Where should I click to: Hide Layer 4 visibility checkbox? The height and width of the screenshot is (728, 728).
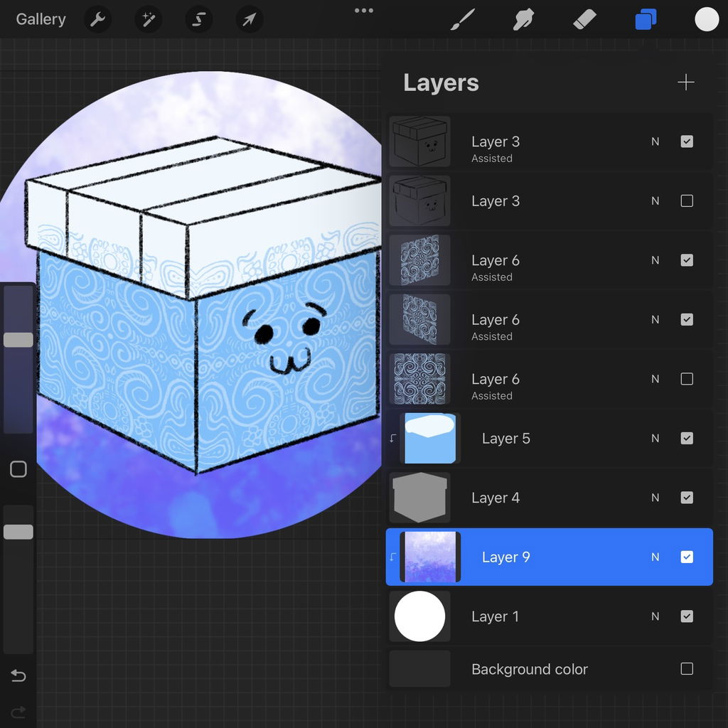click(687, 498)
